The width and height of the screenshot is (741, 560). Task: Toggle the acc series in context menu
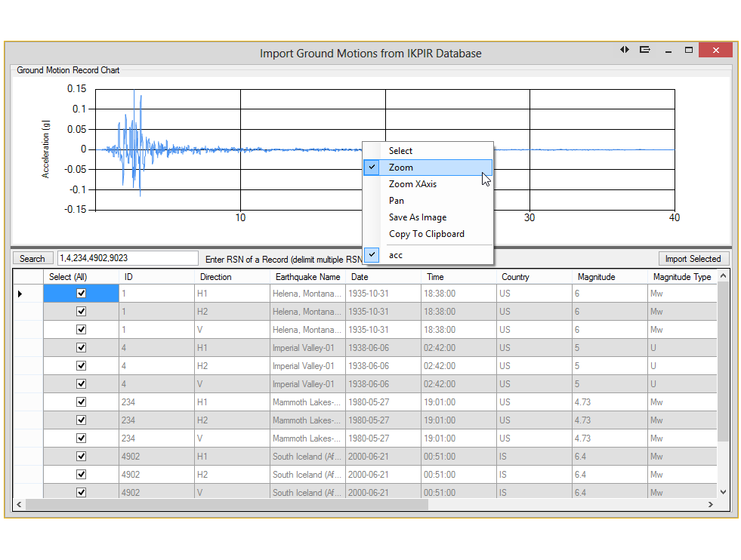pyautogui.click(x=396, y=255)
